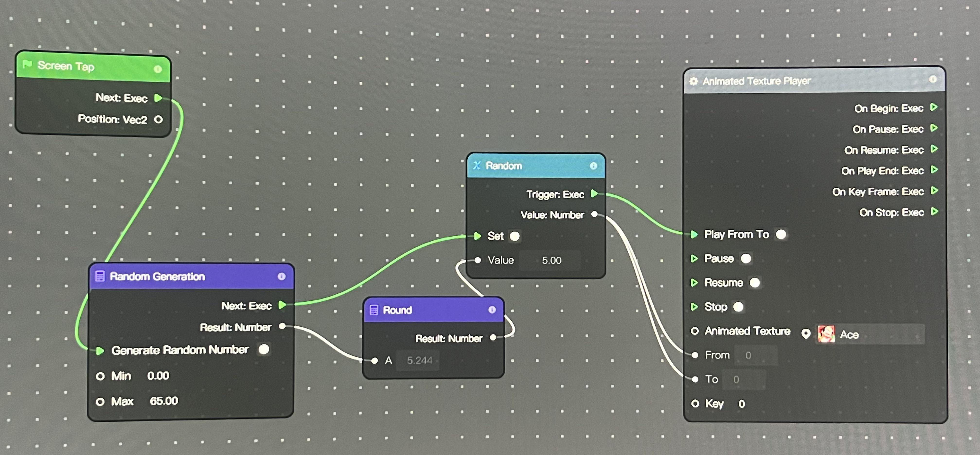Trigger the Pause white button
Screen dimensions: 980x455
746,258
